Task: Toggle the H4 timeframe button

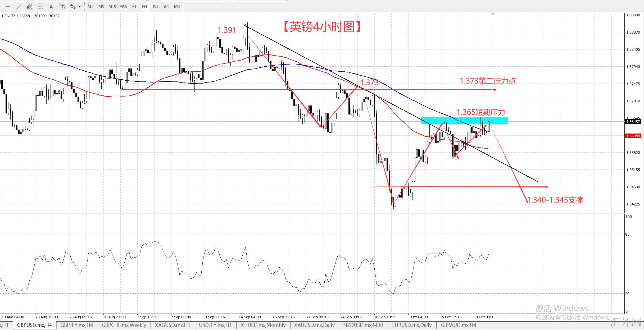Action: tap(144, 7)
